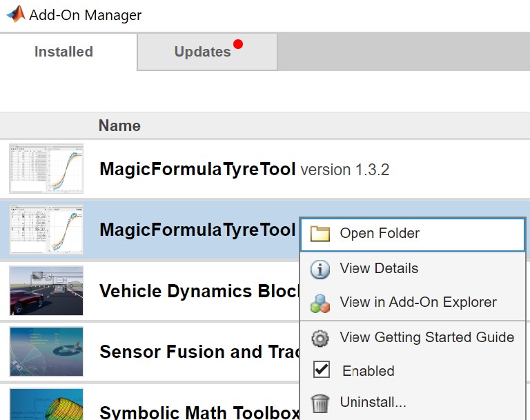This screenshot has height=420, width=530.
Task: Click the red notification dot on Updates
Action: point(238,45)
